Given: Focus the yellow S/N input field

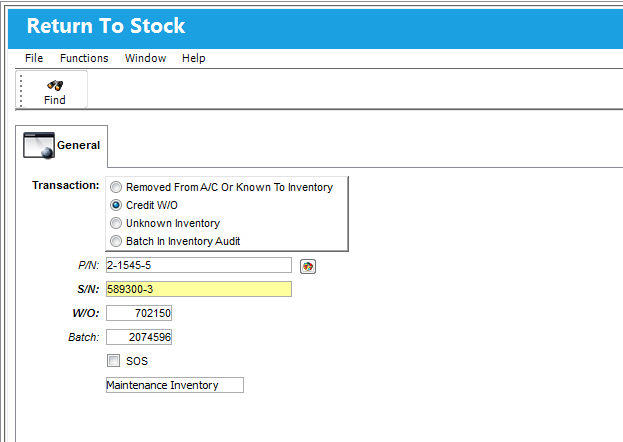Looking at the screenshot, I should [x=198, y=289].
